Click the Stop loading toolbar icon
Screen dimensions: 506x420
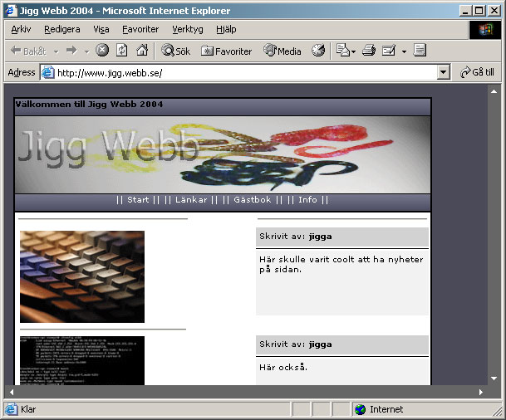[102, 51]
